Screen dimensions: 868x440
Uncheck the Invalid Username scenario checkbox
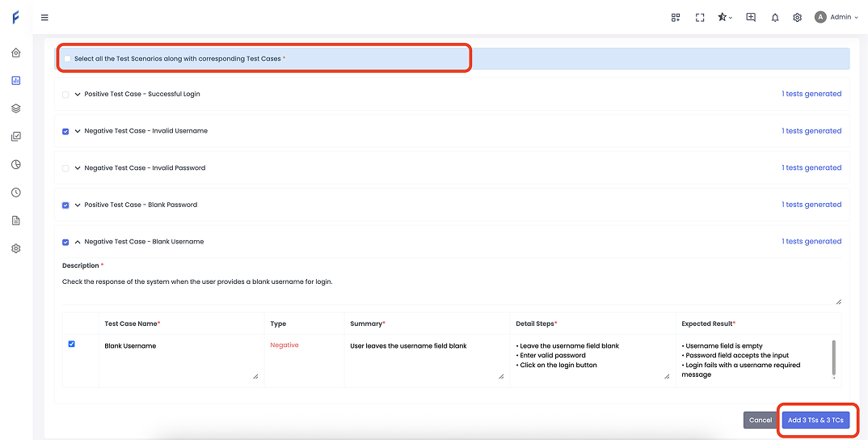tap(66, 131)
